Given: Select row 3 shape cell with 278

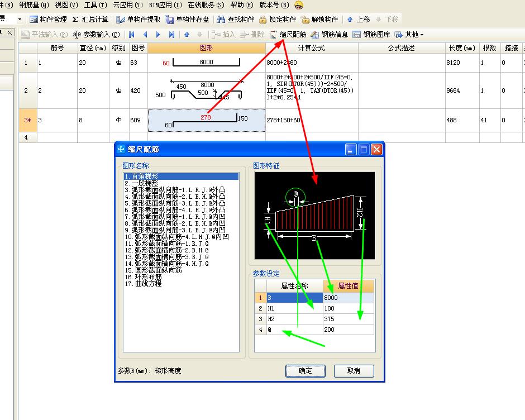Looking at the screenshot, I should tap(206, 120).
